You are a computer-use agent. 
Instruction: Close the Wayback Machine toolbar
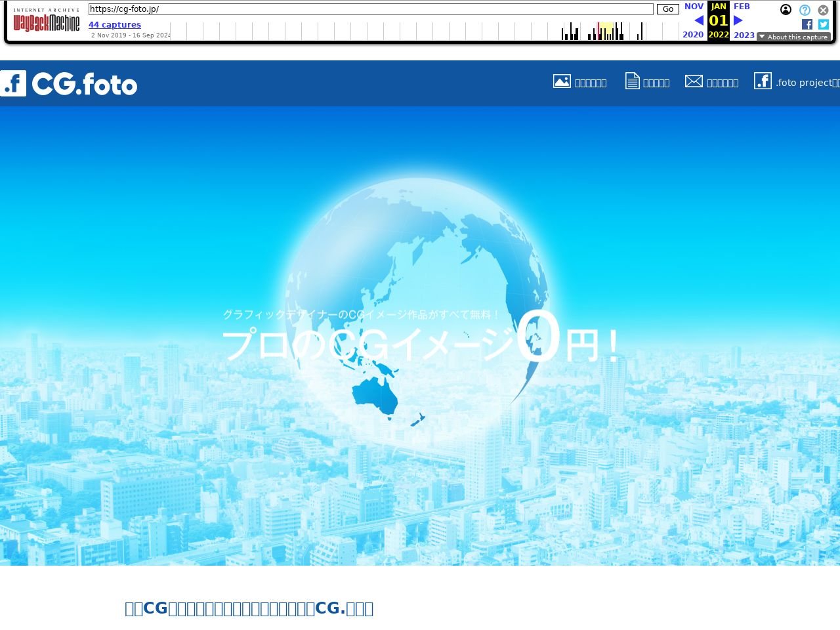[823, 10]
